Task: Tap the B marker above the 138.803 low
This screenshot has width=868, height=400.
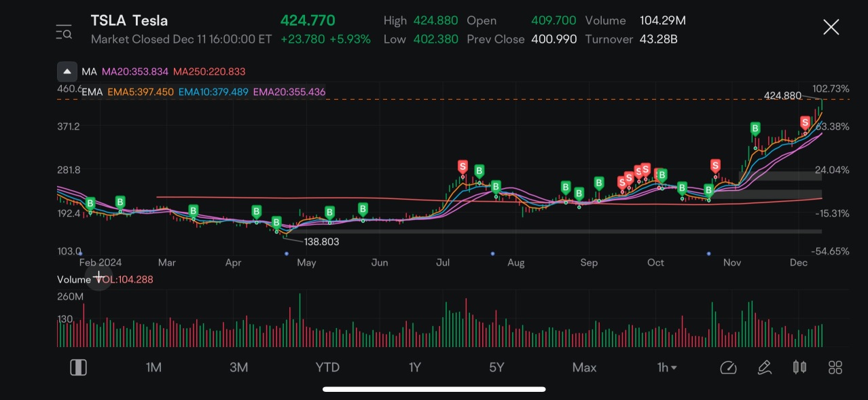Action: (276, 223)
